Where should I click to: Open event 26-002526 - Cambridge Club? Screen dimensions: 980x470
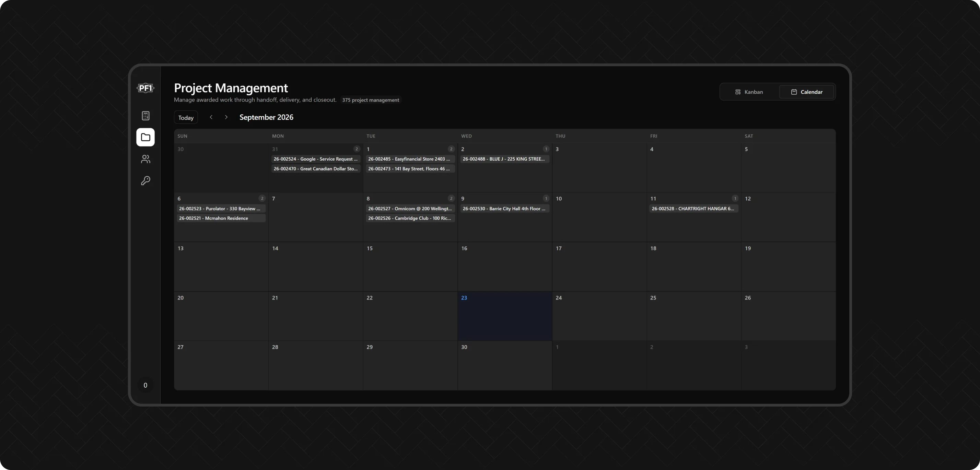410,218
